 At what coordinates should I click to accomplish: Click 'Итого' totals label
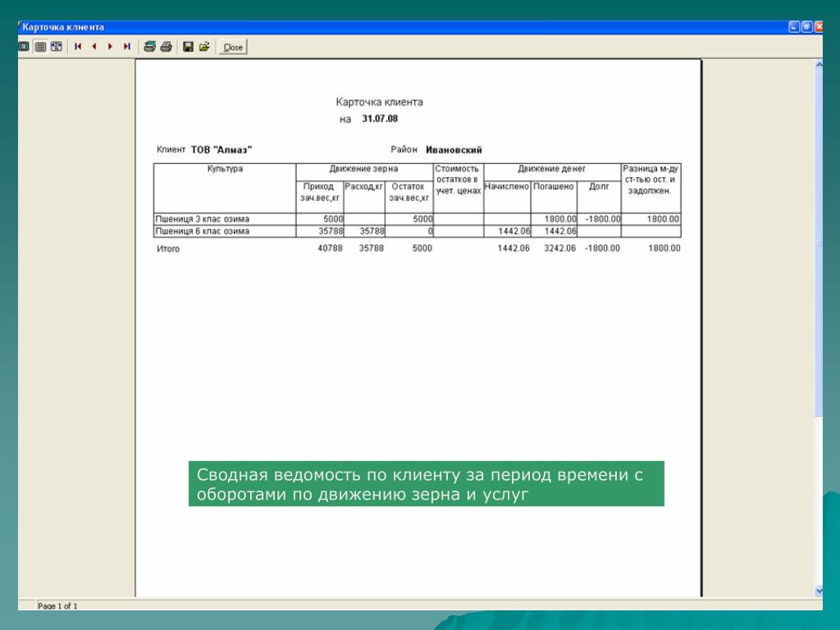click(x=168, y=249)
